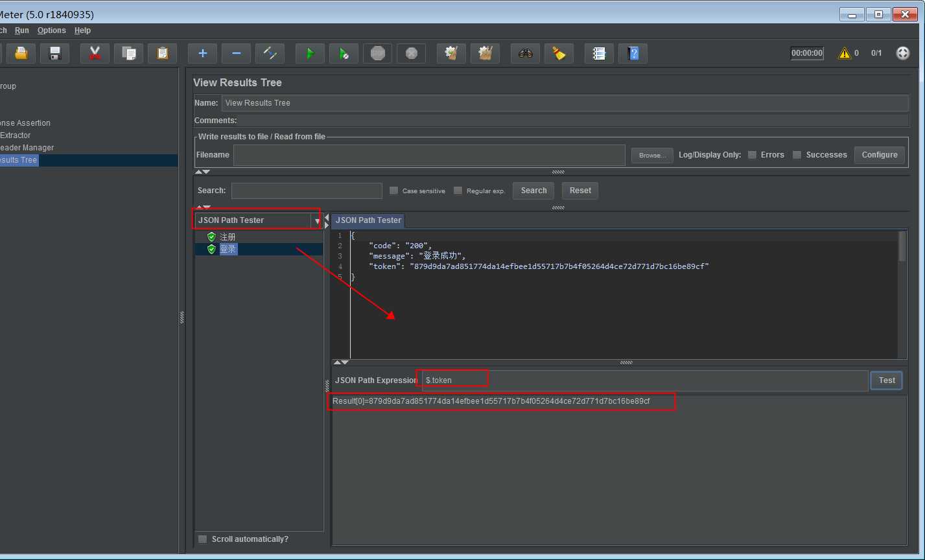
Task: Open the Function Helper list icon
Action: click(600, 53)
